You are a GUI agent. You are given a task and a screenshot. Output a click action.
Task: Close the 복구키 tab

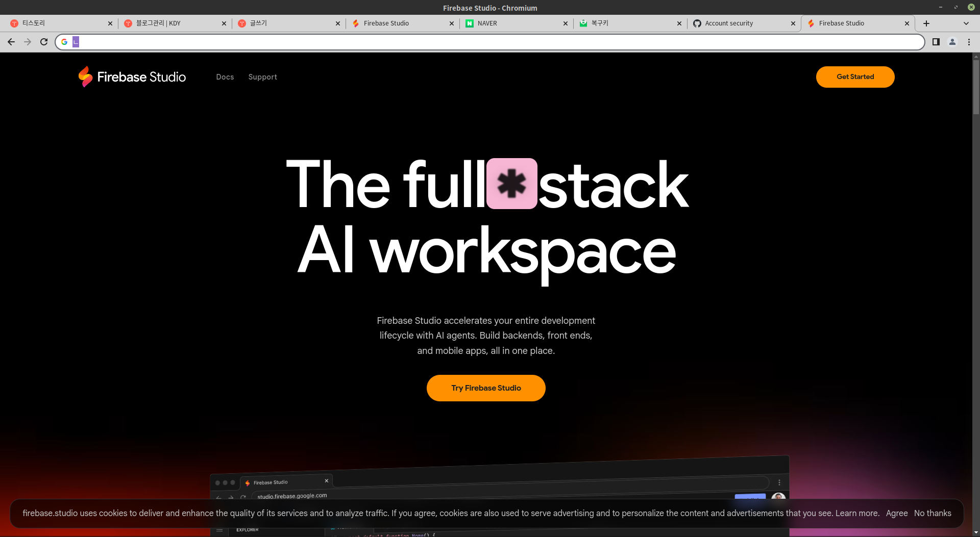tap(679, 23)
